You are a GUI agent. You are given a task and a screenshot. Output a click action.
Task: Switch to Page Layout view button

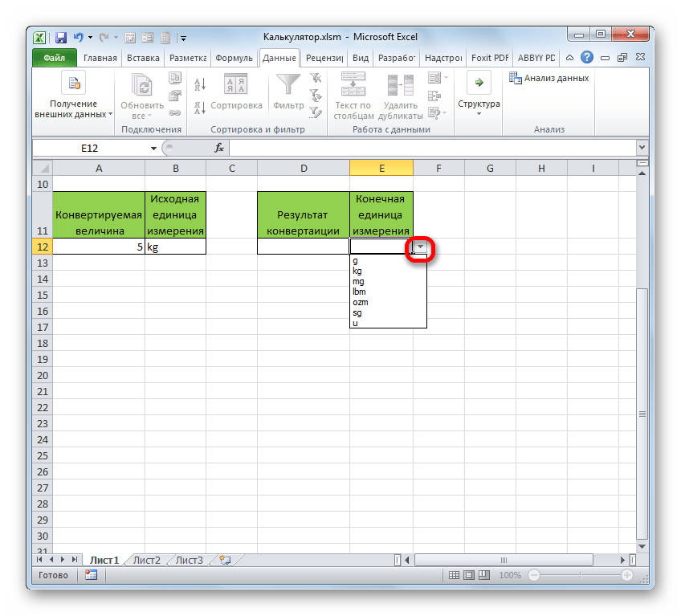tap(469, 575)
